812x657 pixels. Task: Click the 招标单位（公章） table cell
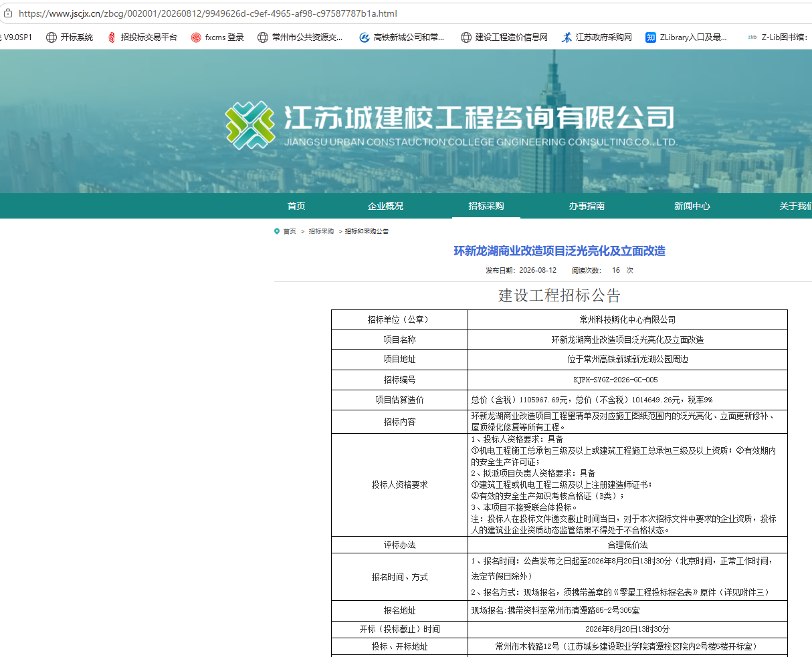[399, 320]
